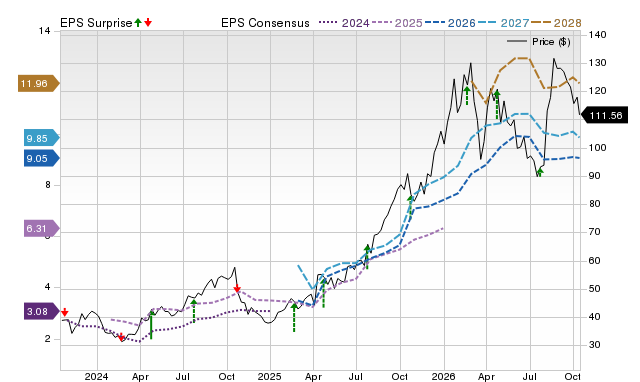Click the 2 label on left axis

pos(48,339)
